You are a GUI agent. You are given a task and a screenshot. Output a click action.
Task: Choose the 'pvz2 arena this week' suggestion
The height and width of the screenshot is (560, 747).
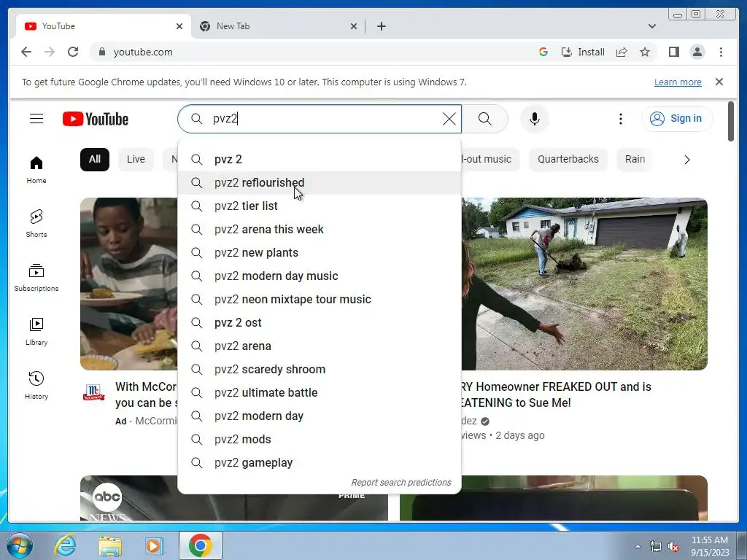(320, 230)
